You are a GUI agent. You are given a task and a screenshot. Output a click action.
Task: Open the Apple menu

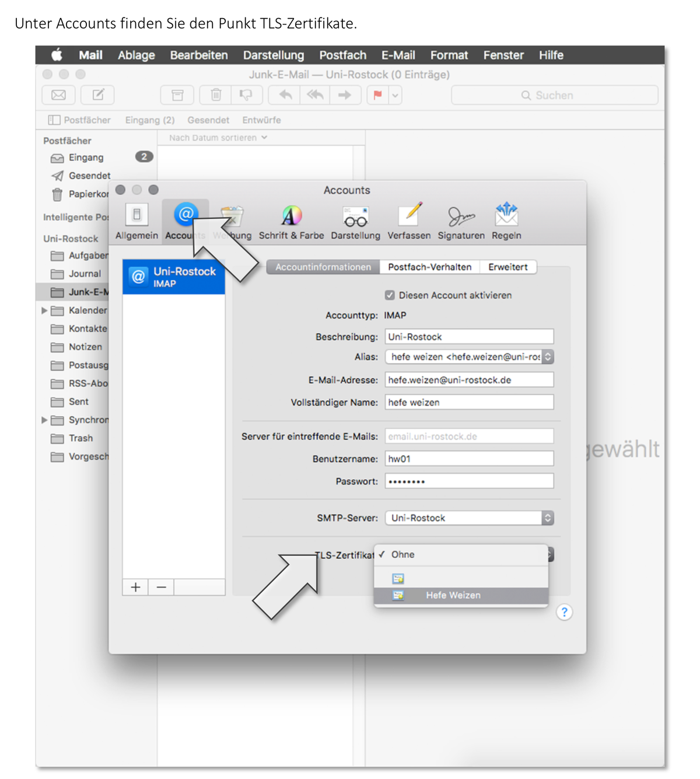point(57,55)
